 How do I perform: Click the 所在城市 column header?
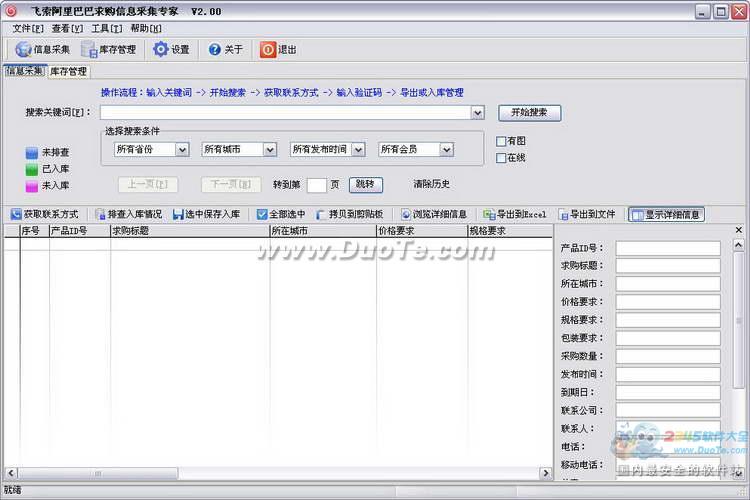coord(323,231)
